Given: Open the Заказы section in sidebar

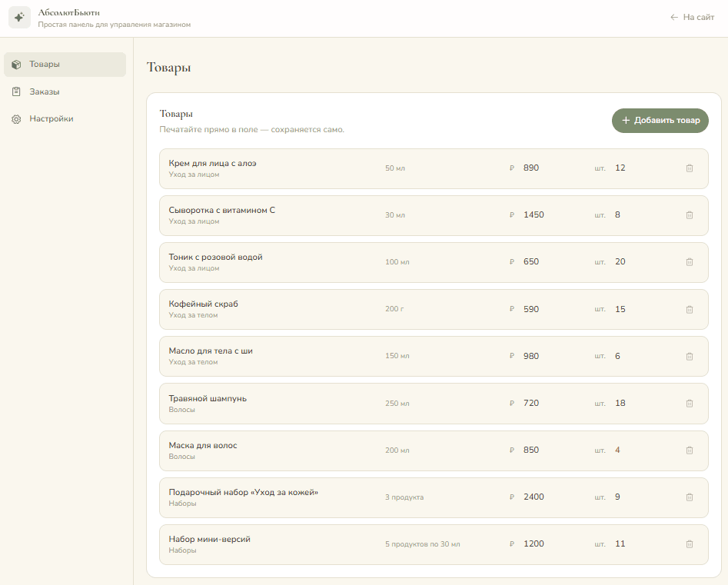Looking at the screenshot, I should 65,91.
